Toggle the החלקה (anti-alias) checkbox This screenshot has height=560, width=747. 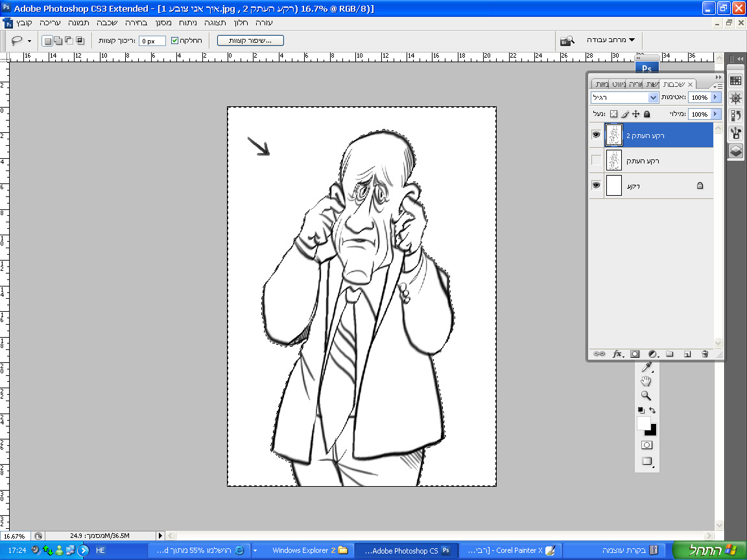click(174, 41)
